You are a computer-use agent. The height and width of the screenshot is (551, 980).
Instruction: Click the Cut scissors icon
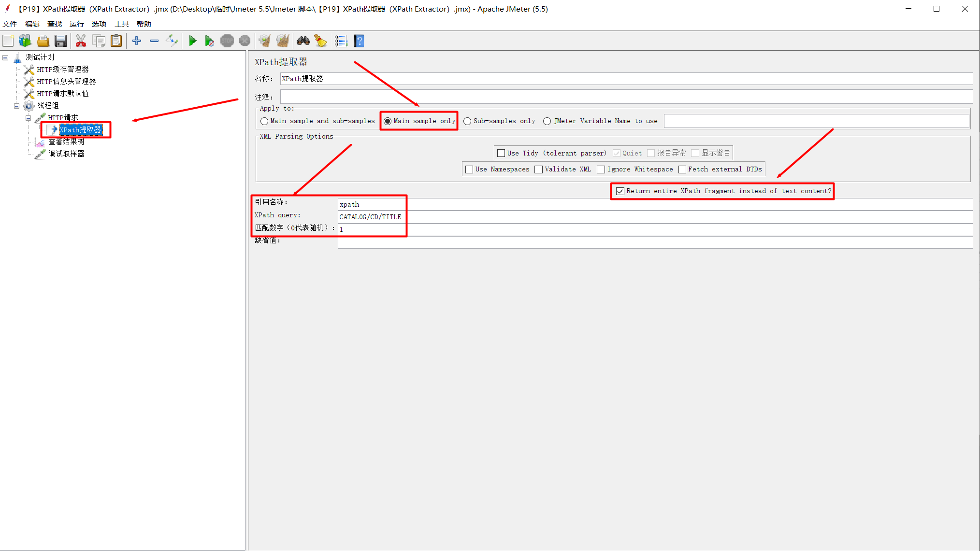pos(81,41)
